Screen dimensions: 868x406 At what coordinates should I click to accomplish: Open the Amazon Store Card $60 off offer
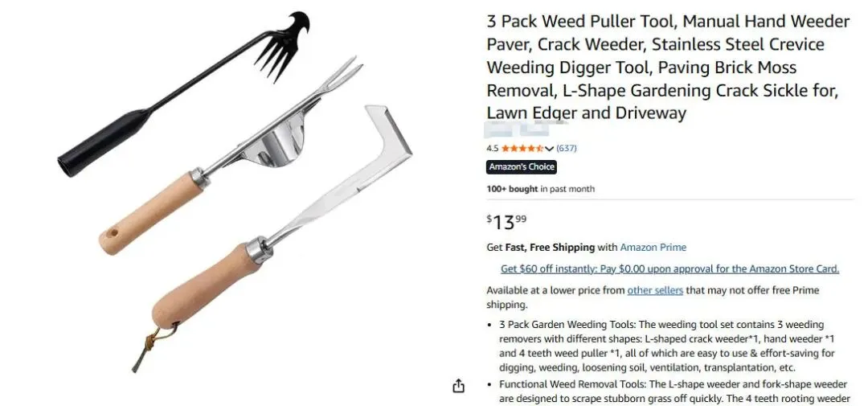pos(669,269)
